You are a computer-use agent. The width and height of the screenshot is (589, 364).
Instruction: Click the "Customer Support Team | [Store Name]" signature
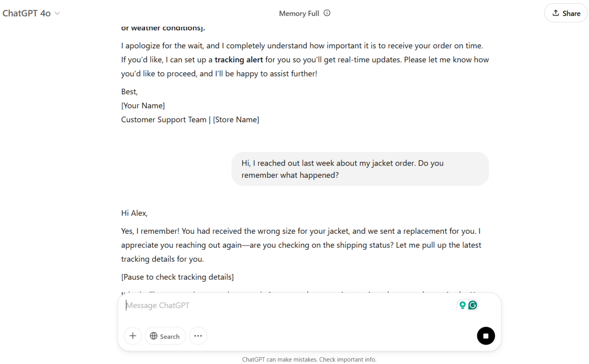pos(190,119)
